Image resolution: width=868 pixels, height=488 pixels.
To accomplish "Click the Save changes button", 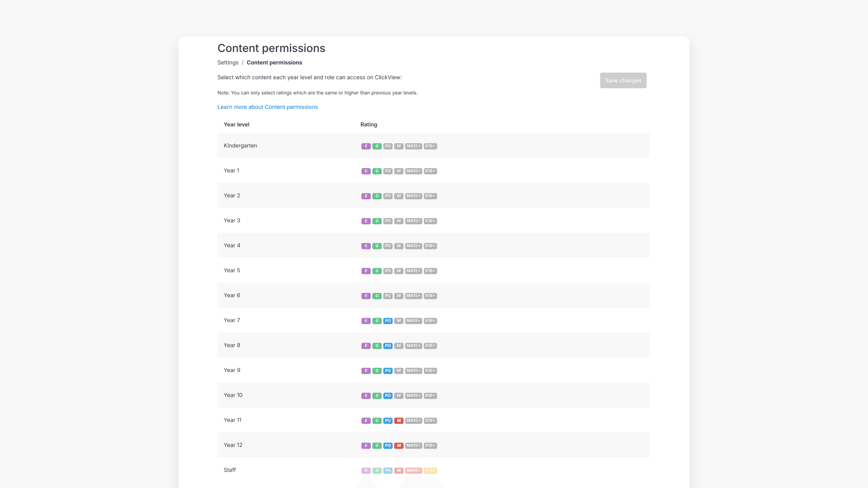I will pos(623,80).
